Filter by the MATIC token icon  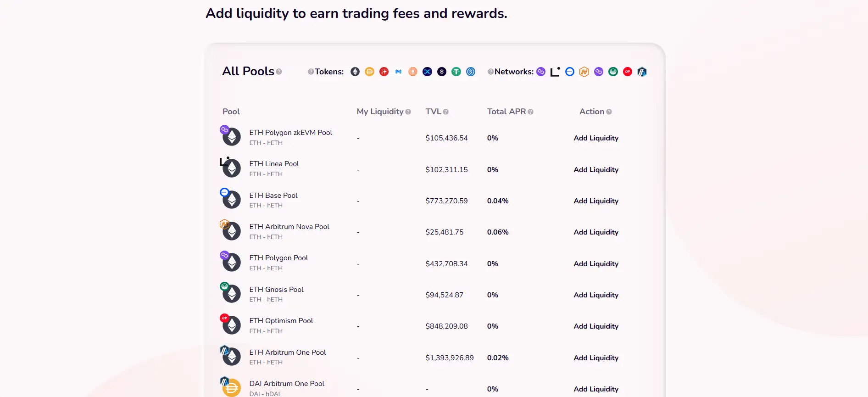pyautogui.click(x=398, y=72)
